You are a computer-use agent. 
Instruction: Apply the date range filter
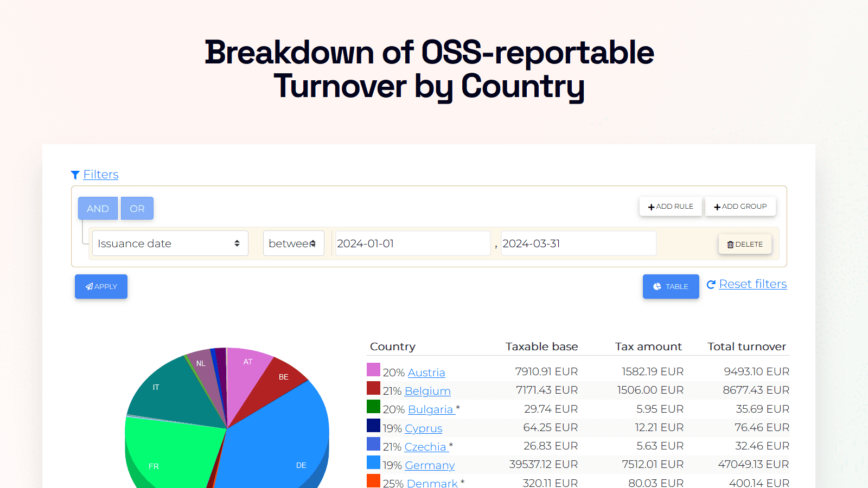101,286
